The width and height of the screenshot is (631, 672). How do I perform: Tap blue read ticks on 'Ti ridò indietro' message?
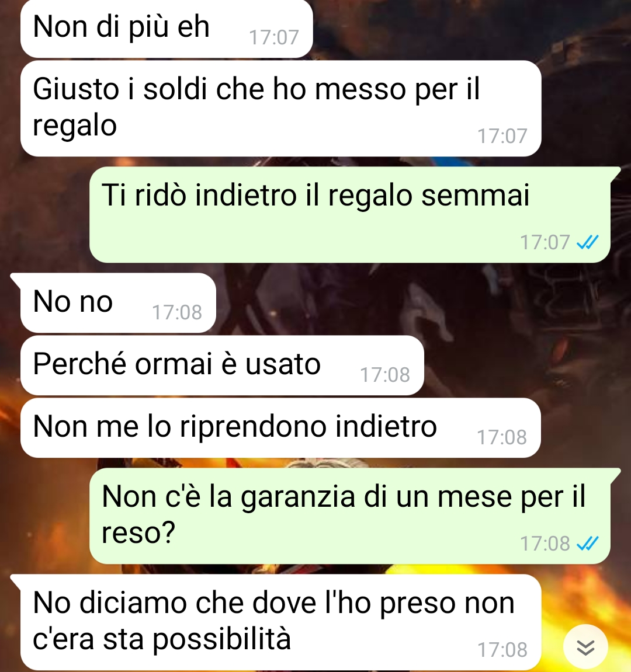588,242
